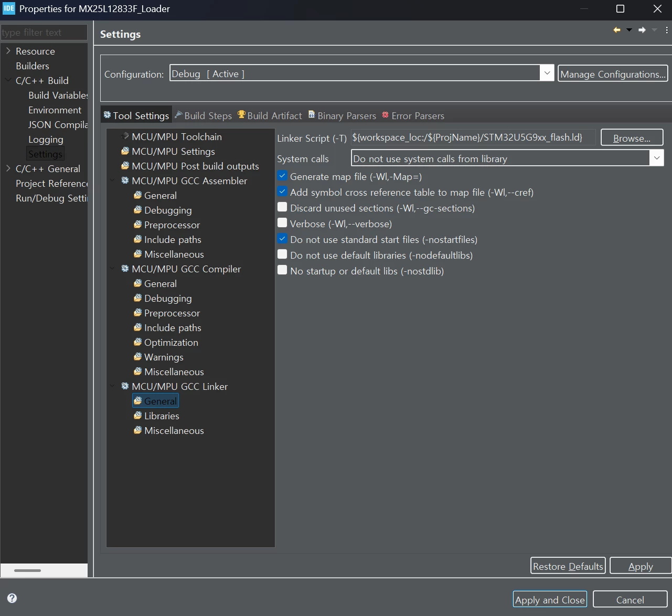Collapse the MCU/MPU GCC Compiler node
The width and height of the screenshot is (672, 616).
point(112,269)
